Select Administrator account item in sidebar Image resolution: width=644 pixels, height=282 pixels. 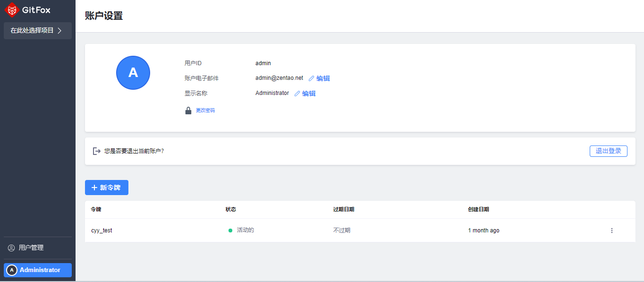coord(40,270)
